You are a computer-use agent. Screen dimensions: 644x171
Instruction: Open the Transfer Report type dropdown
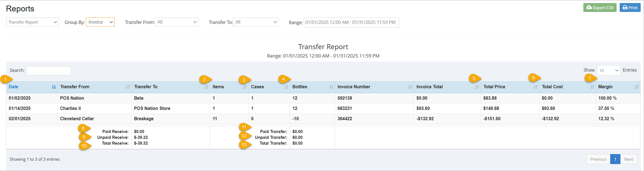tap(33, 22)
